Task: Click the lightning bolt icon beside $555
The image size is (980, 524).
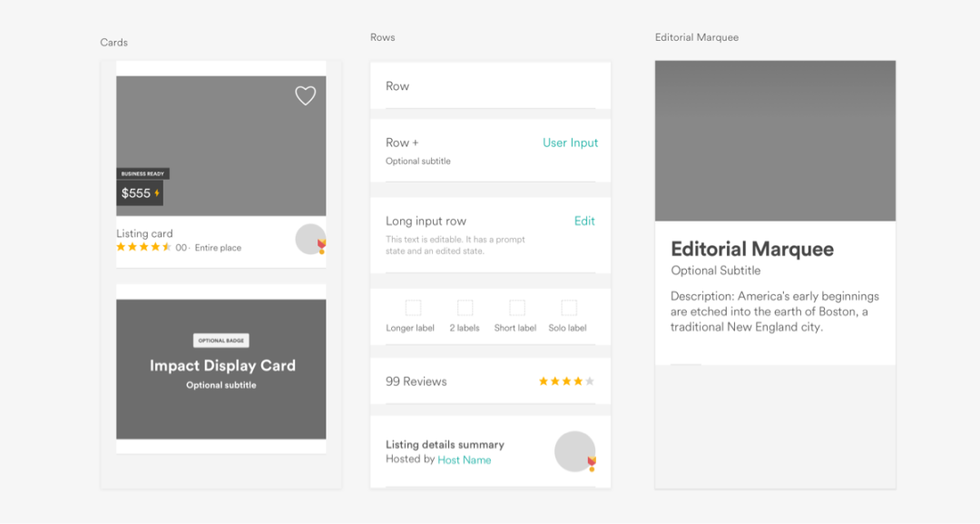Action: tap(157, 193)
